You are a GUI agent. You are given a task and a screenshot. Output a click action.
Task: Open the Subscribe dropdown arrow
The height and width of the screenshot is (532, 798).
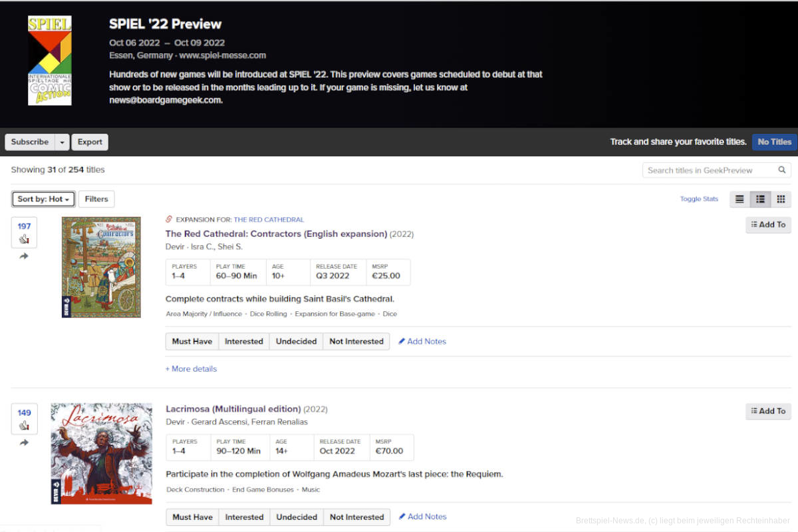[62, 142]
